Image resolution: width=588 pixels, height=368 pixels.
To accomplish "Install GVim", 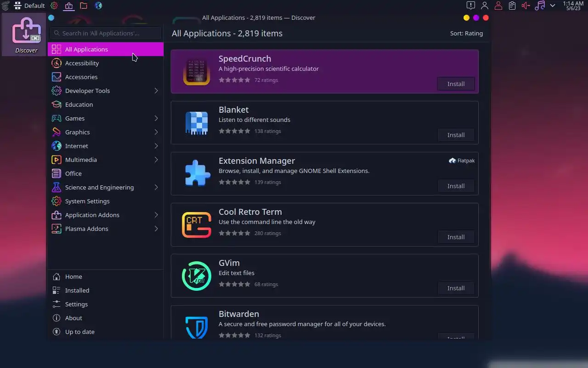I will (x=456, y=288).
